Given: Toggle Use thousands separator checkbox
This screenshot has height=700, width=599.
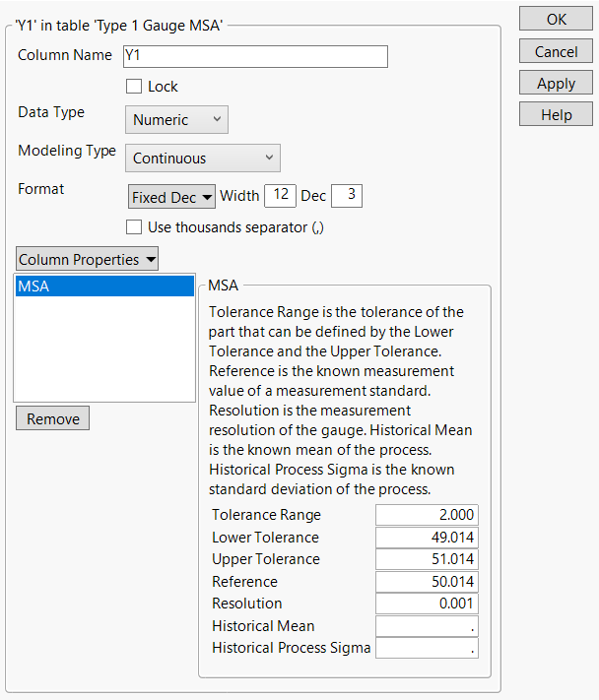Looking at the screenshot, I should 135,227.
